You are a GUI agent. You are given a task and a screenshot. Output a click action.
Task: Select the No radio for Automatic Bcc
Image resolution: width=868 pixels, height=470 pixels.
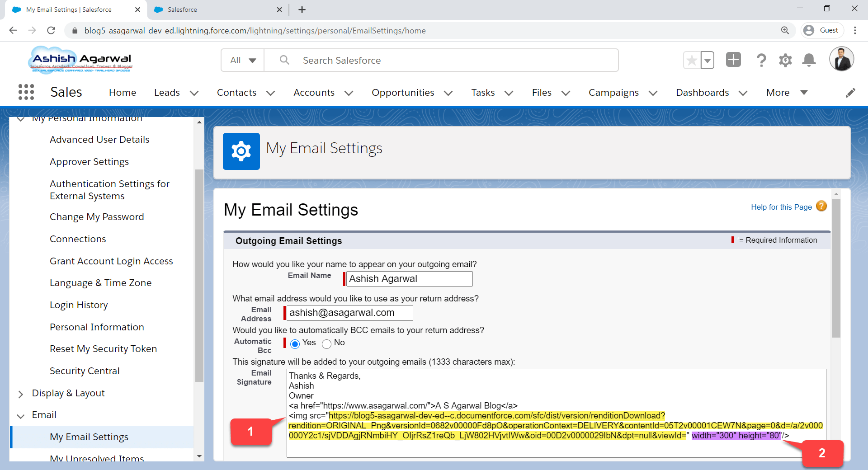pos(326,344)
